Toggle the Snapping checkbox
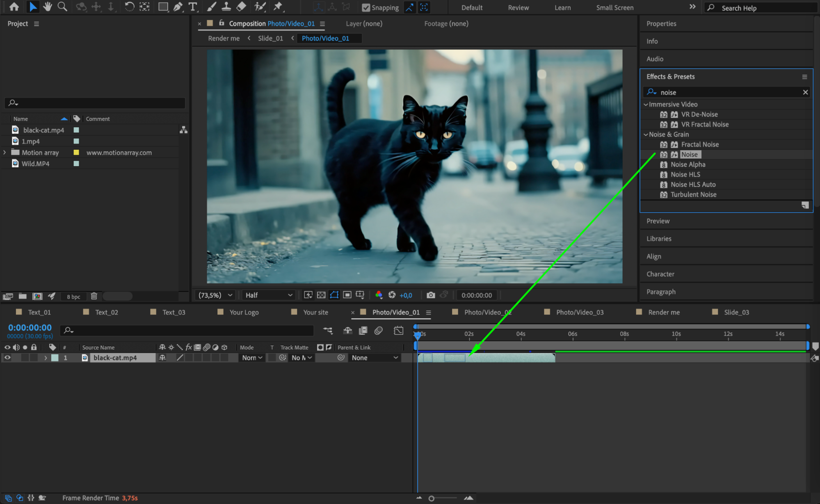The height and width of the screenshot is (504, 820). [366, 7]
